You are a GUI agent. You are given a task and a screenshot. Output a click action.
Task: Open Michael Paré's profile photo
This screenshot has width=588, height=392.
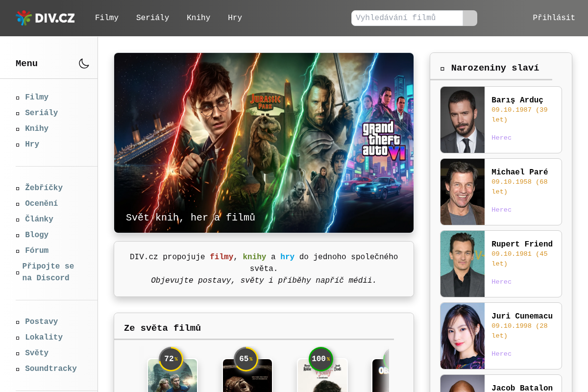tap(463, 192)
